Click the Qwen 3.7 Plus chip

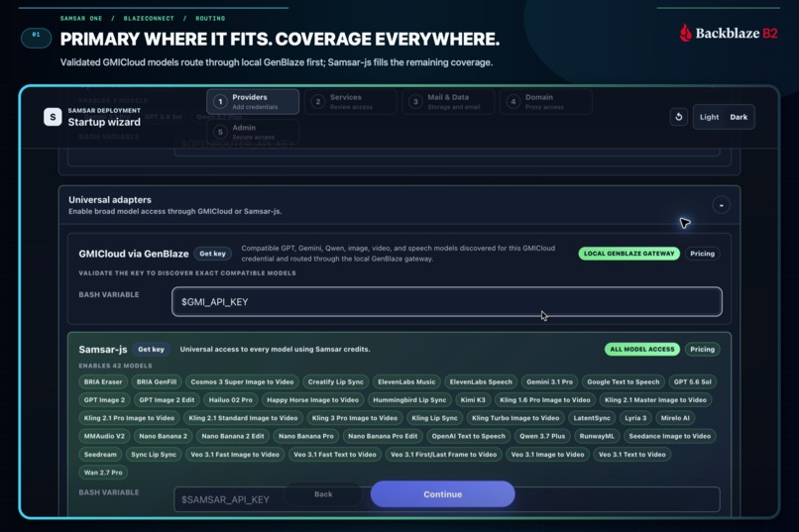542,436
